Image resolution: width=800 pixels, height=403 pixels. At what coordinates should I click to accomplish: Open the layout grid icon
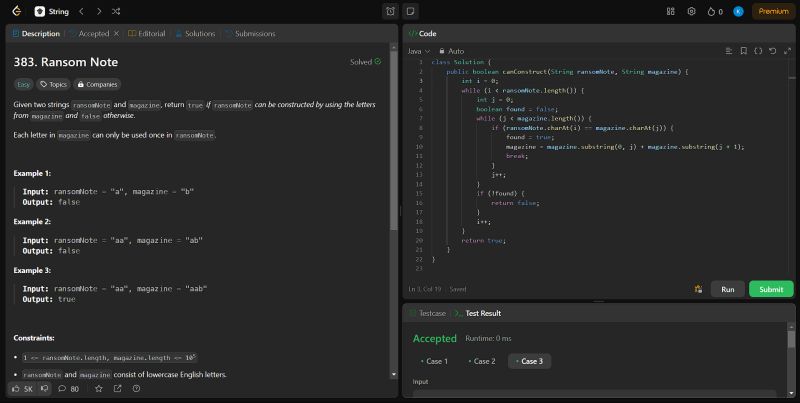(670, 11)
